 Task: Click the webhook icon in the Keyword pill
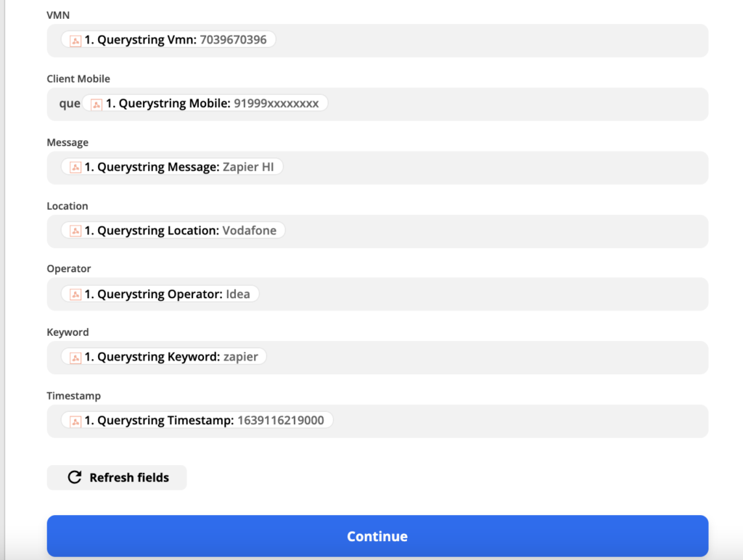click(75, 358)
